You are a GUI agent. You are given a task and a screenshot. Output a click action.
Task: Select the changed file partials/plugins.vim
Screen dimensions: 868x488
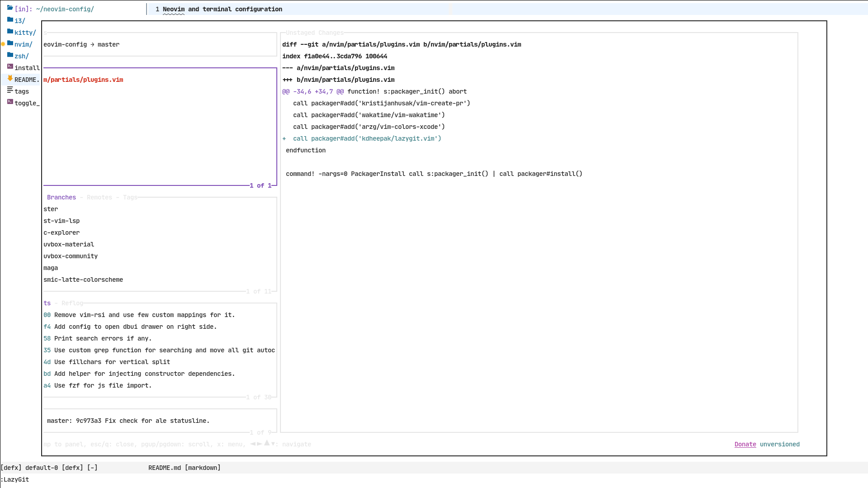pyautogui.click(x=83, y=80)
